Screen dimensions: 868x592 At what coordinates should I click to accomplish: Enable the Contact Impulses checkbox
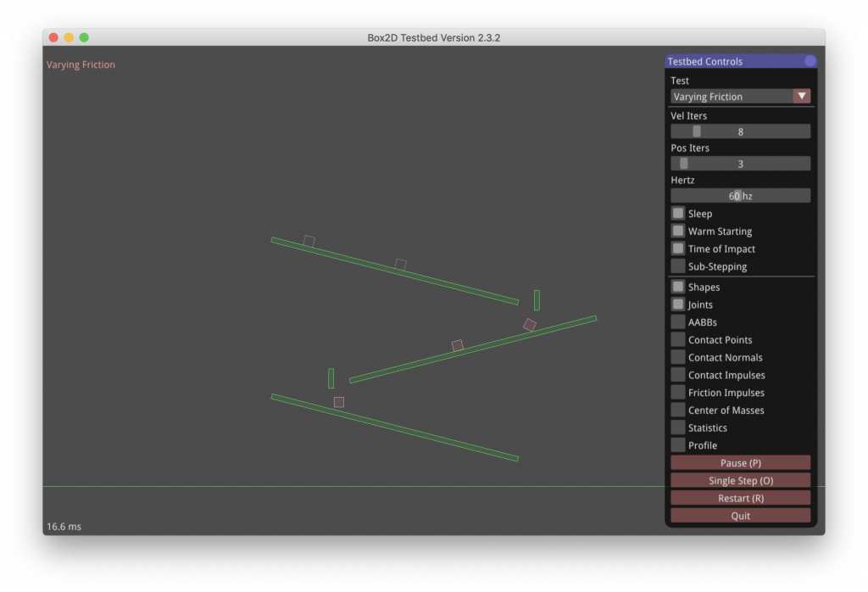click(678, 375)
